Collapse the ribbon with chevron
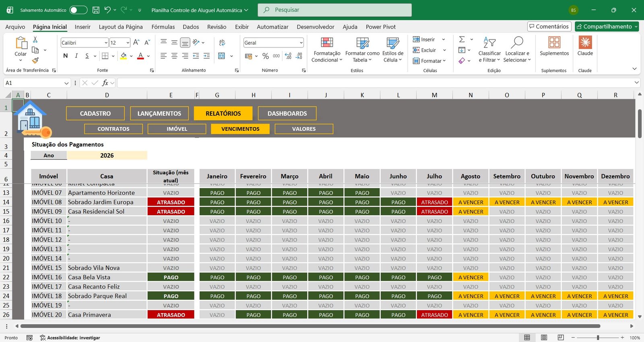The width and height of the screenshot is (644, 342). click(x=634, y=69)
